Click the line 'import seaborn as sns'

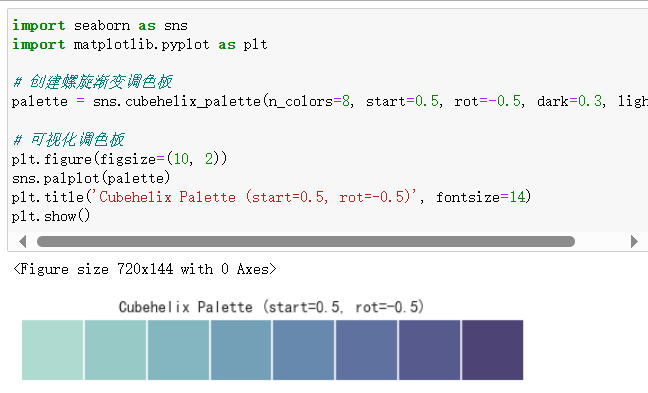100,26
